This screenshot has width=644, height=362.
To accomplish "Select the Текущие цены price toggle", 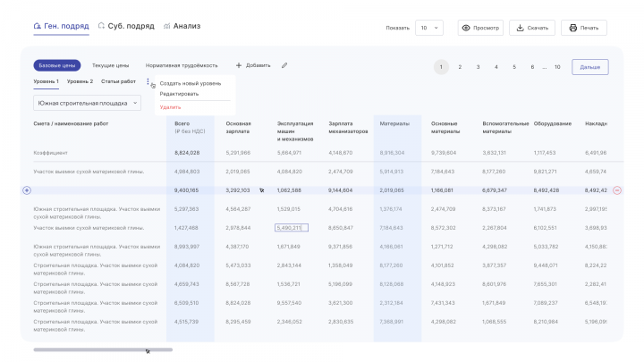I will (x=111, y=65).
